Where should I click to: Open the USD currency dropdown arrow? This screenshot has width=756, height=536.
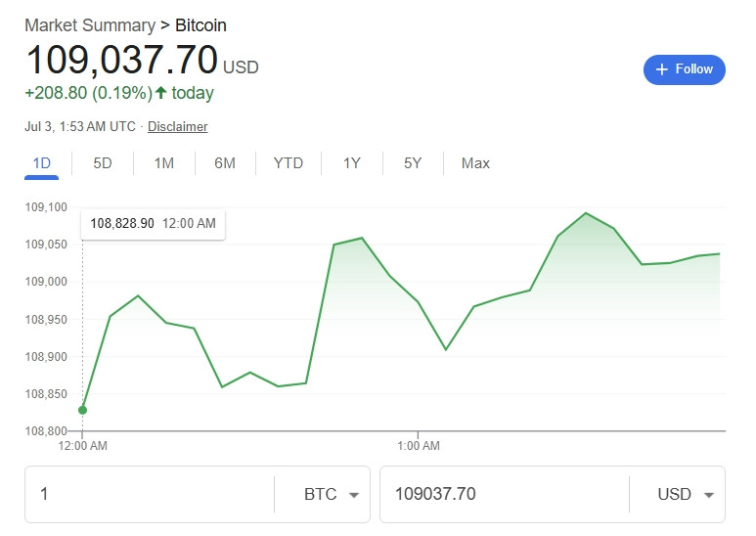point(709,495)
